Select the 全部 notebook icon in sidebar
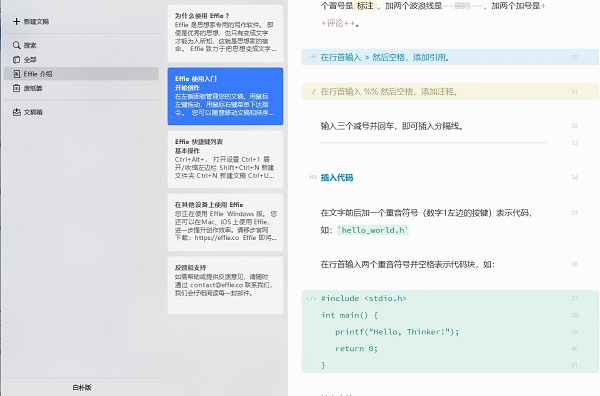600x396 pixels. (16, 60)
